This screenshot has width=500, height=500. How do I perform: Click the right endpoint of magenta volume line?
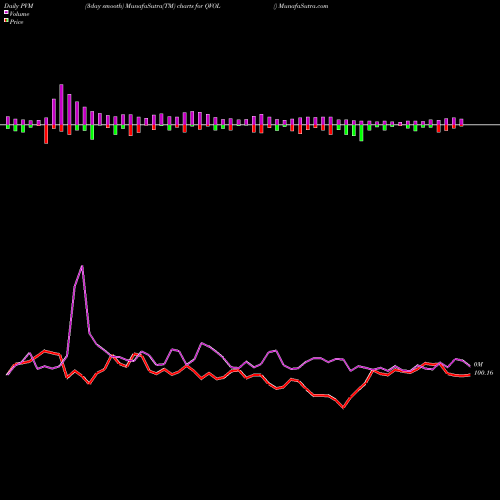(470, 366)
